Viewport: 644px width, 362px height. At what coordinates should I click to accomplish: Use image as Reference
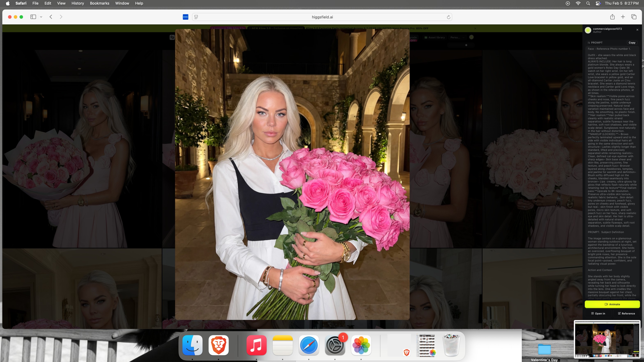point(626,313)
